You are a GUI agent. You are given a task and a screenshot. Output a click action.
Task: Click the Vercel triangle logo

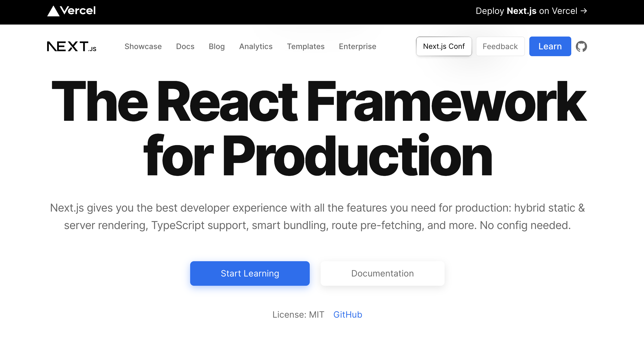[53, 11]
